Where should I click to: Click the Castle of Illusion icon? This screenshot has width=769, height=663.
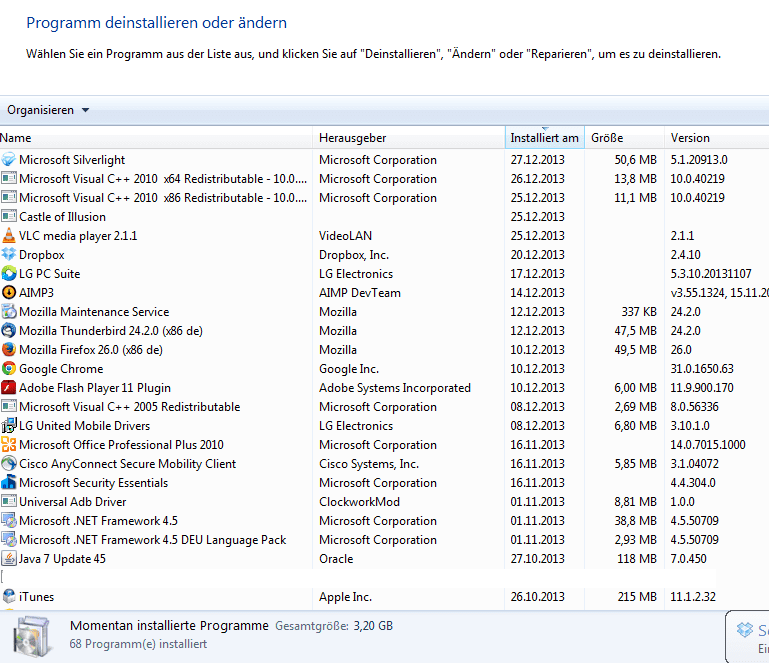point(9,216)
